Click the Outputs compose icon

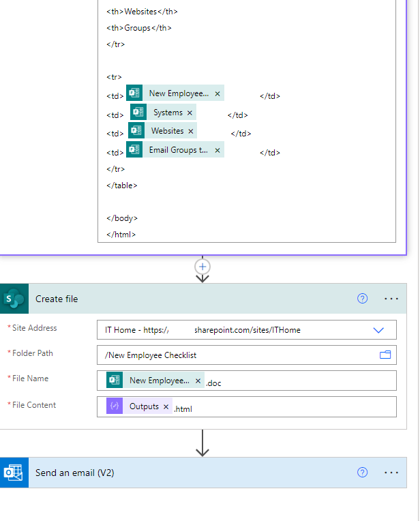(115, 406)
